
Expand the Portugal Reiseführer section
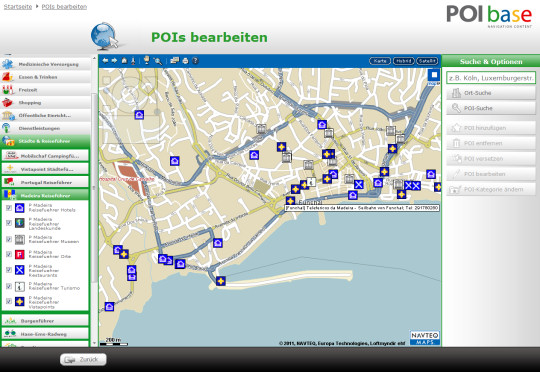pos(45,182)
